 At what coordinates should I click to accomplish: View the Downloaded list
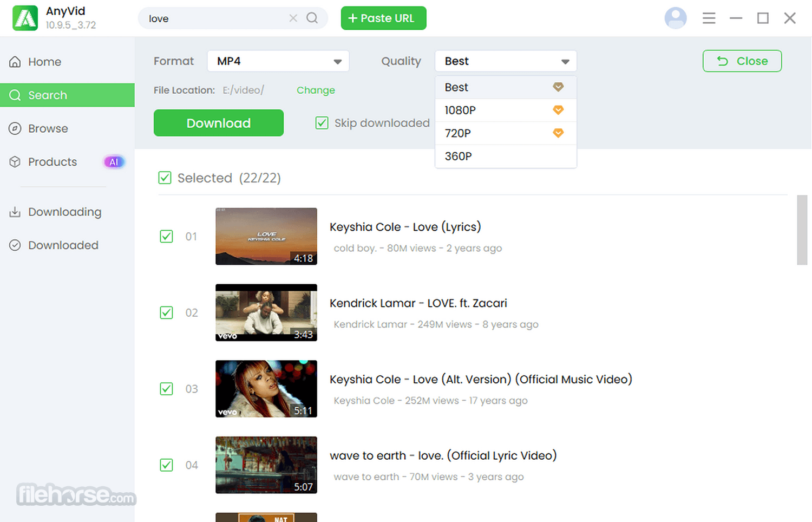point(67,245)
